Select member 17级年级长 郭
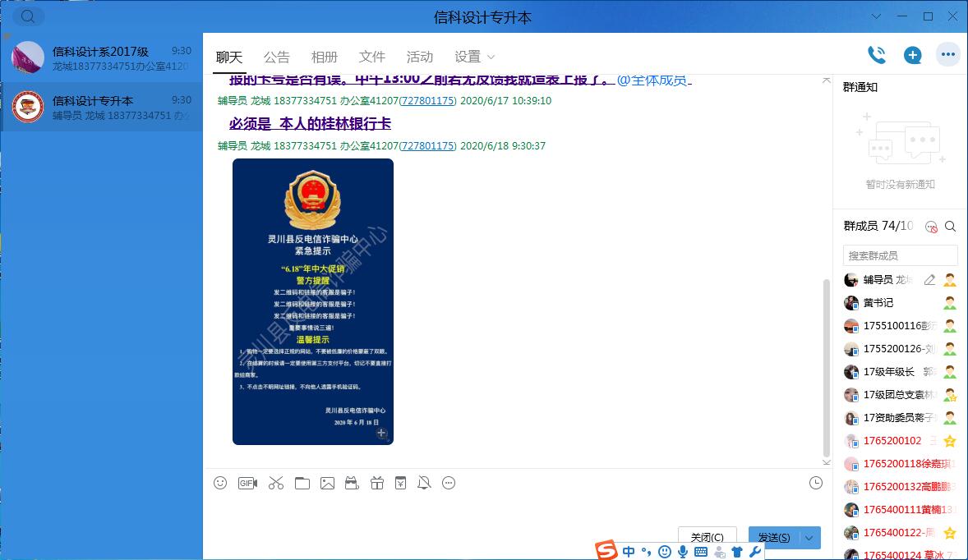Viewport: 968px width, 560px height. pyautogui.click(x=900, y=372)
